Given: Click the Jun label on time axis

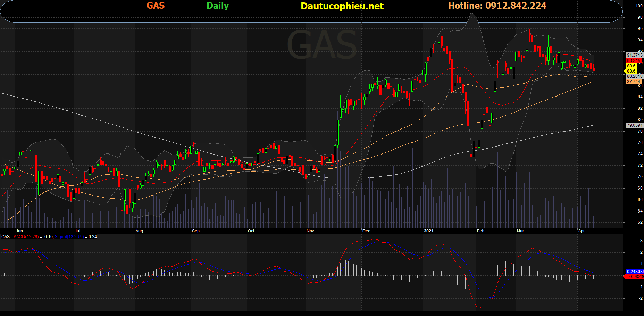Looking at the screenshot, I should (x=19, y=231).
